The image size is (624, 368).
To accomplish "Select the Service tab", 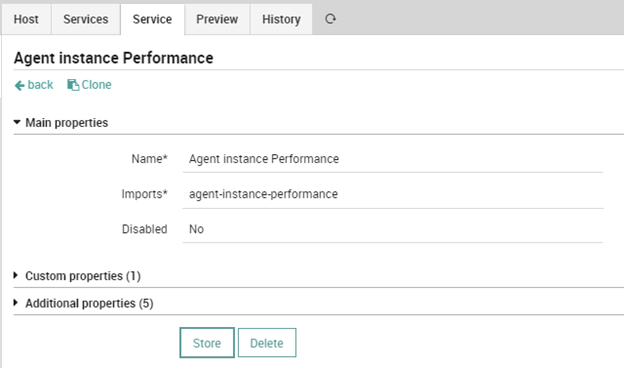I will [152, 19].
